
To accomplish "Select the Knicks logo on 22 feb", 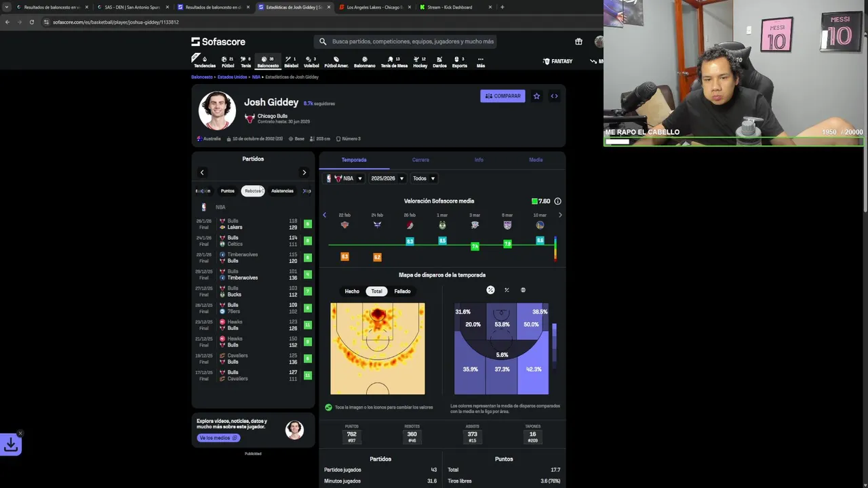I will pos(344,225).
